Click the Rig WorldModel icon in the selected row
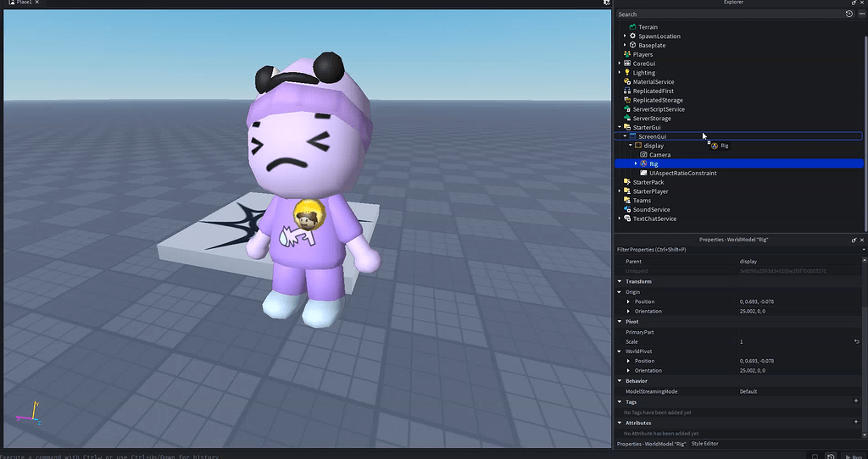This screenshot has width=868, height=459. coord(644,163)
